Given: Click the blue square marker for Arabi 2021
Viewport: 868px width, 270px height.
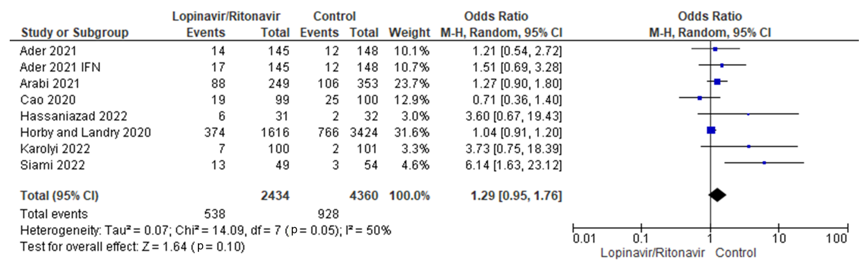Looking at the screenshot, I should [717, 81].
